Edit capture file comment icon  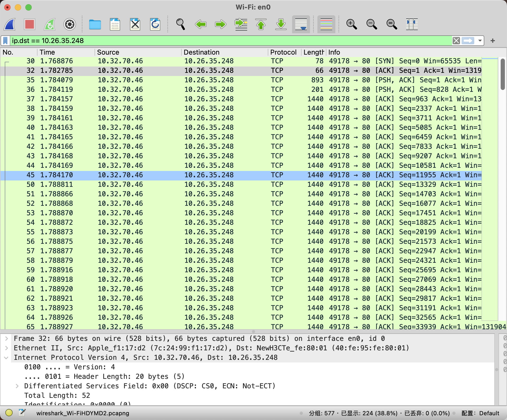(22, 413)
